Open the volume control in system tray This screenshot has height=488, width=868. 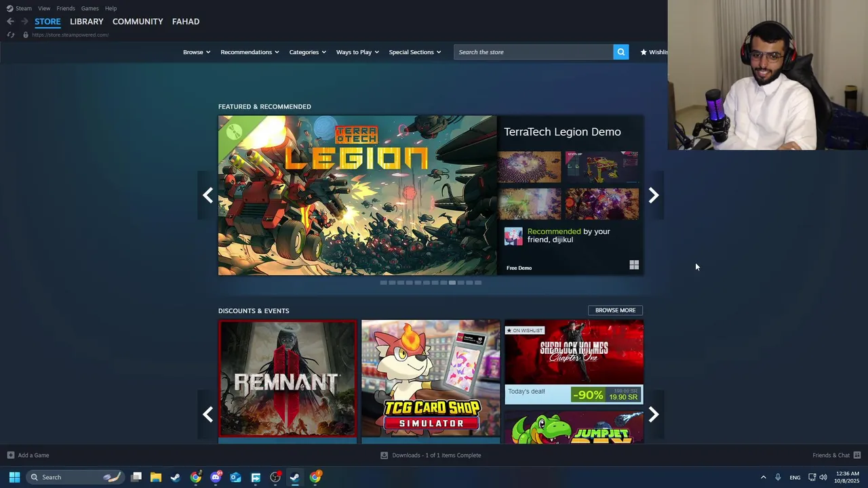[823, 477]
